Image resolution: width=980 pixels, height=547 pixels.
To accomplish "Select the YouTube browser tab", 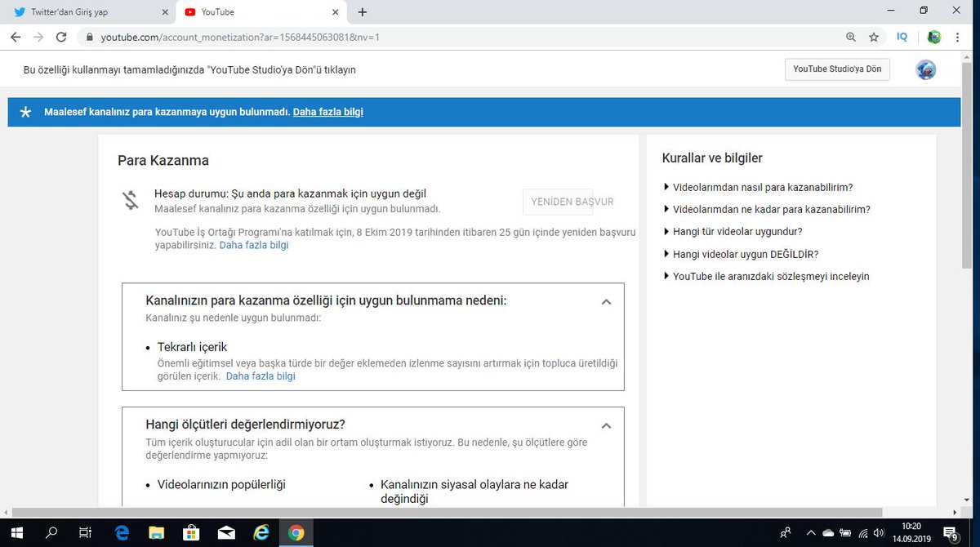I will (261, 12).
